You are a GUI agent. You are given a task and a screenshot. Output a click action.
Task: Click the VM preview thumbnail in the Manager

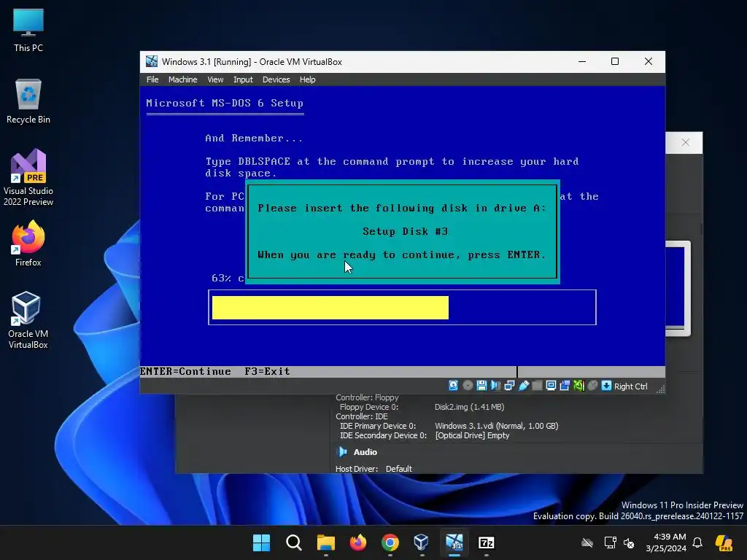[678, 289]
